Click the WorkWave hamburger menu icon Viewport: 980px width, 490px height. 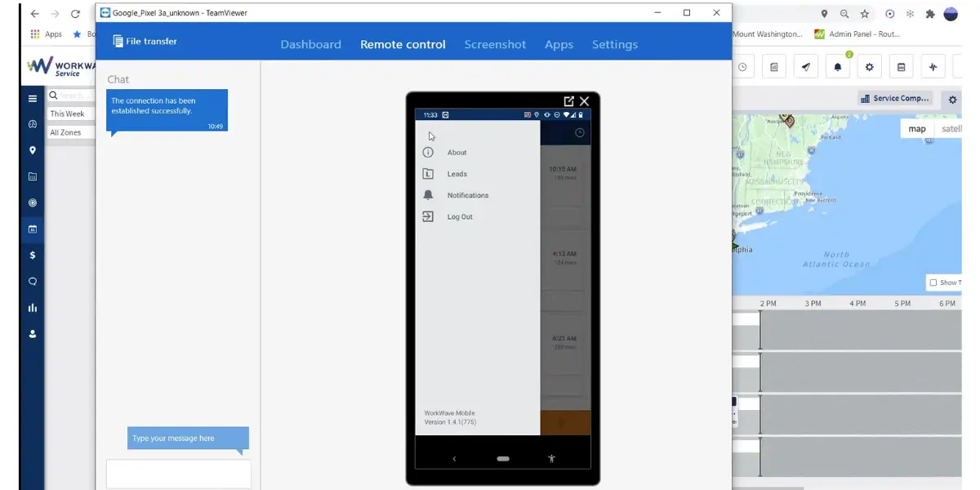point(33,98)
